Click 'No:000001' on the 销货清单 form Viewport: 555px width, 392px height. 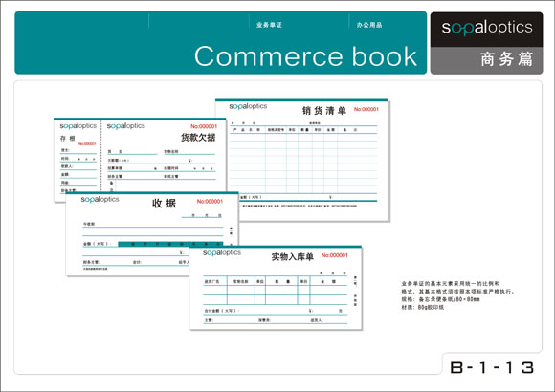pyautogui.click(x=366, y=109)
